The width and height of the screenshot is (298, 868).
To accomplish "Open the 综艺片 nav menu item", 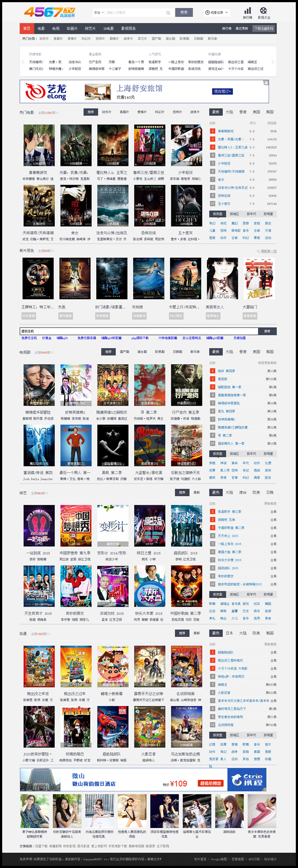I will [x=90, y=29].
